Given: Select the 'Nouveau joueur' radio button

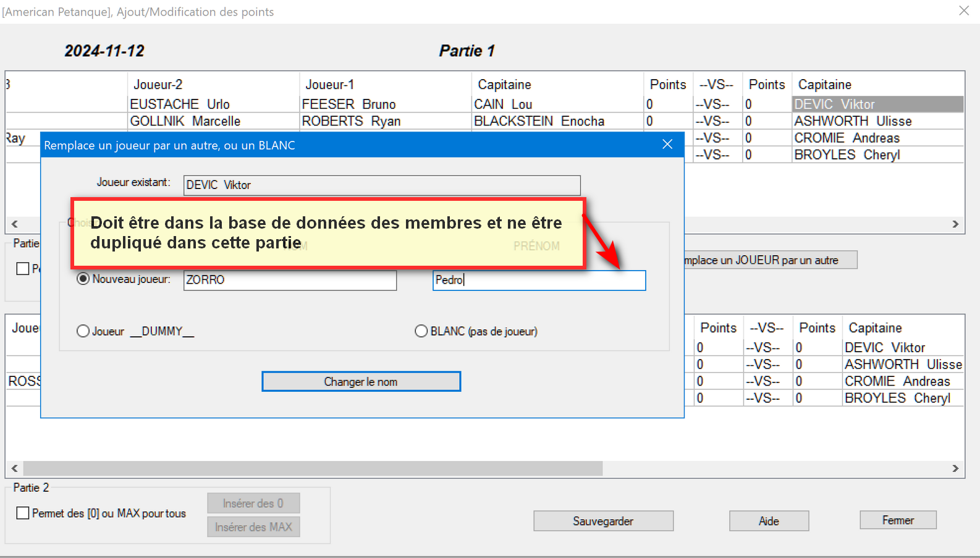Looking at the screenshot, I should tap(83, 279).
